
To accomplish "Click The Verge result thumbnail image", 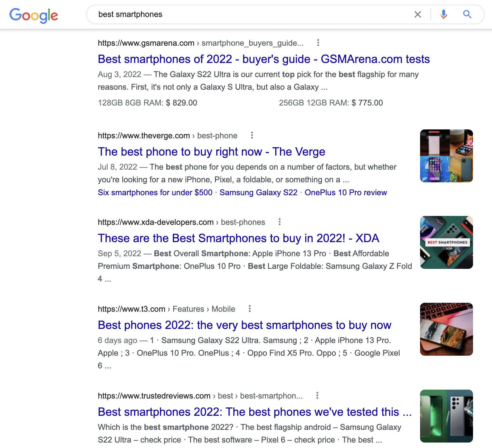I will pyautogui.click(x=447, y=156).
